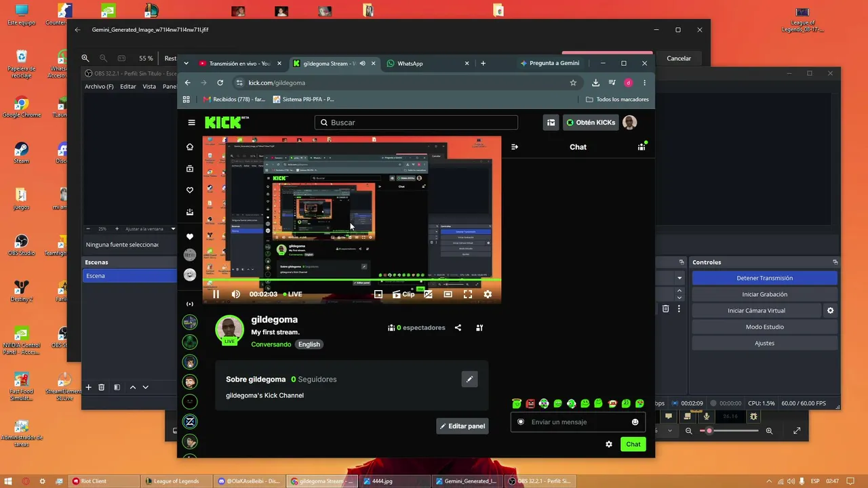Edit the Sobre gildegoma section with pencil

pyautogui.click(x=469, y=380)
